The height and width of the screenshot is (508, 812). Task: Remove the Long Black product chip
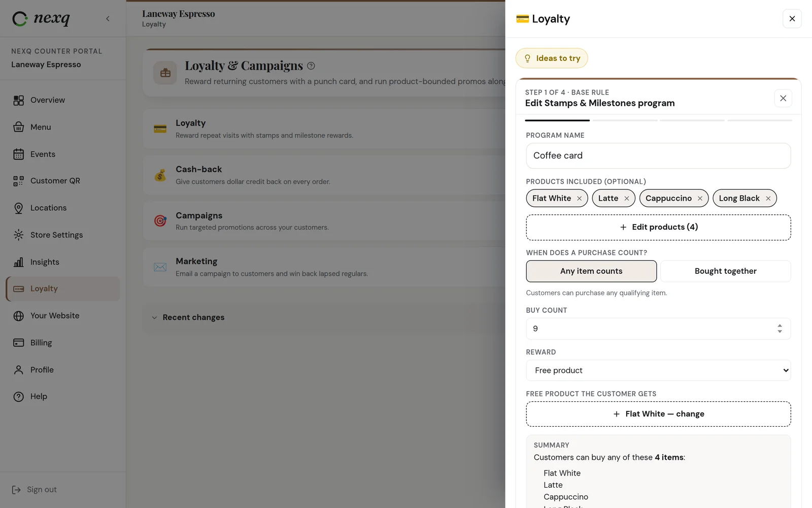(x=768, y=199)
